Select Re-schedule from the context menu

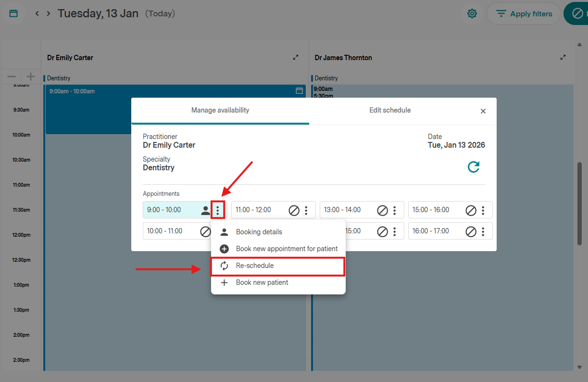point(277,266)
